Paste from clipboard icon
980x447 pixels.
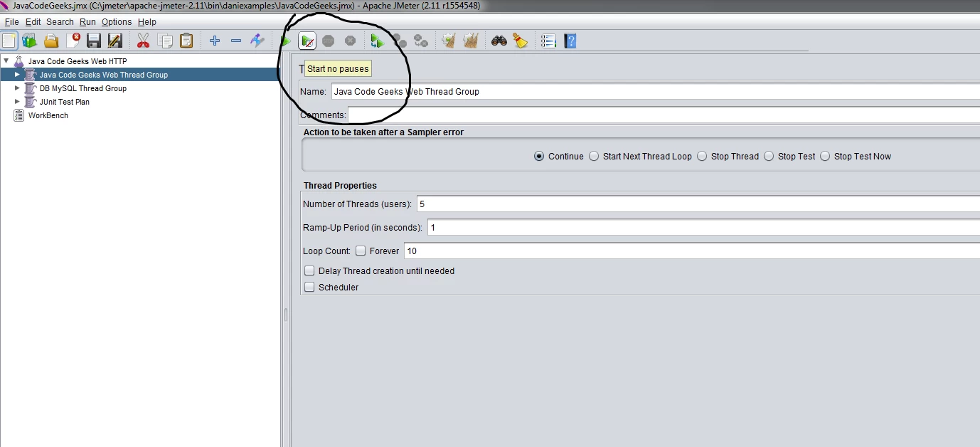[x=186, y=41]
